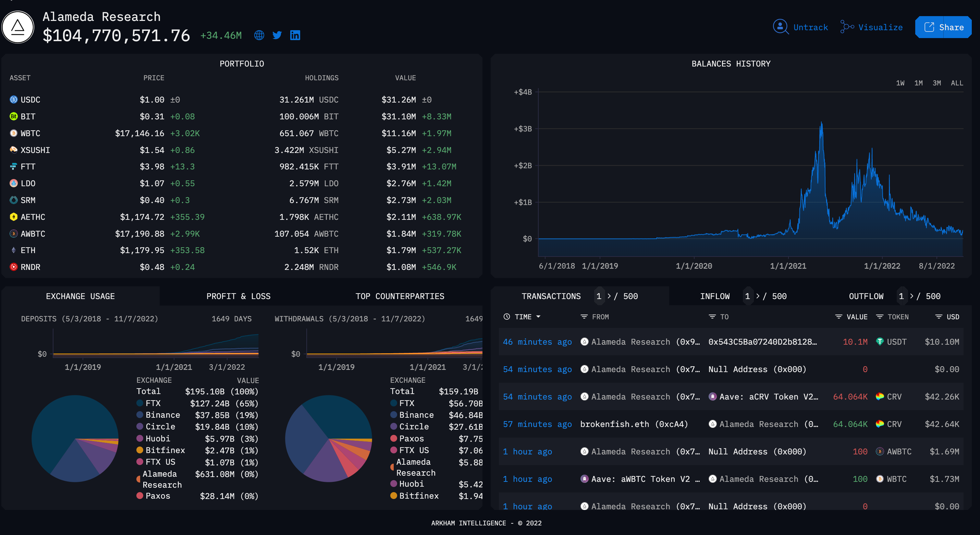Click address 0x543C5Ba07240D2b8128…

(x=762, y=342)
